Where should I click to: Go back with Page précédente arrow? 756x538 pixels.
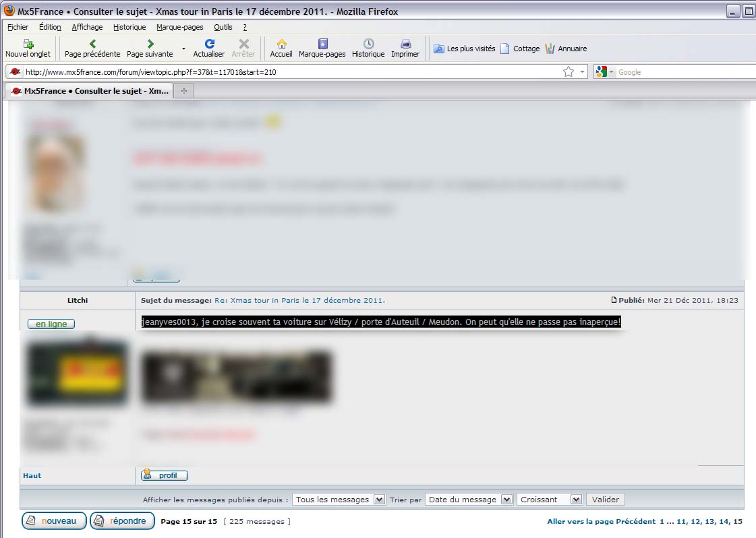tap(92, 49)
